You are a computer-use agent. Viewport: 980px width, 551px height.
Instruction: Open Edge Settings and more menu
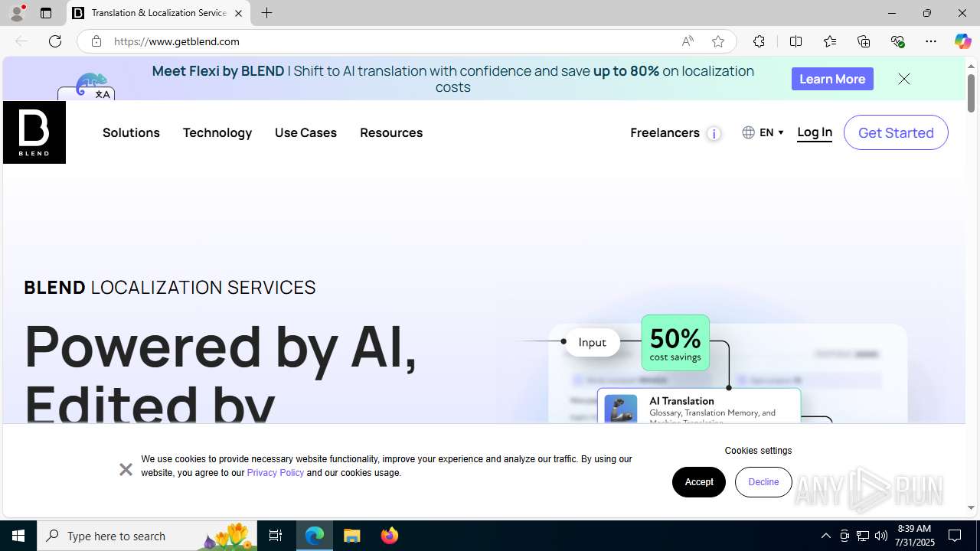(x=931, y=41)
